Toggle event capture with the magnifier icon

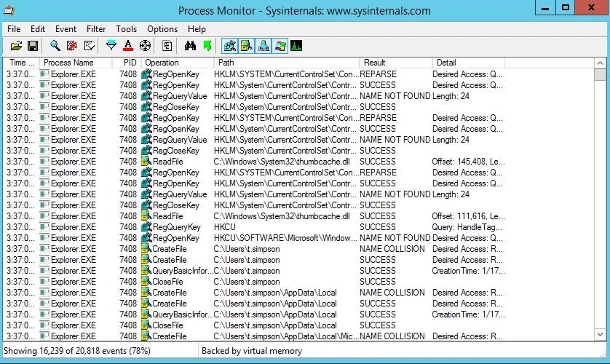(x=55, y=46)
